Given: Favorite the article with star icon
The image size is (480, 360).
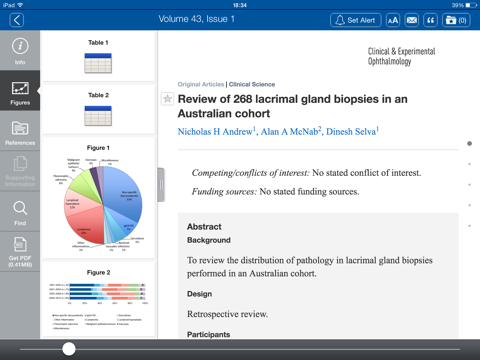Looking at the screenshot, I should point(167,99).
